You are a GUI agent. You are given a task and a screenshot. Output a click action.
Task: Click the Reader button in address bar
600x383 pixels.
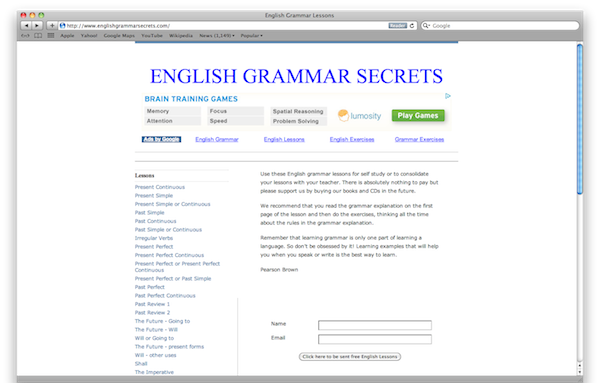pos(398,26)
